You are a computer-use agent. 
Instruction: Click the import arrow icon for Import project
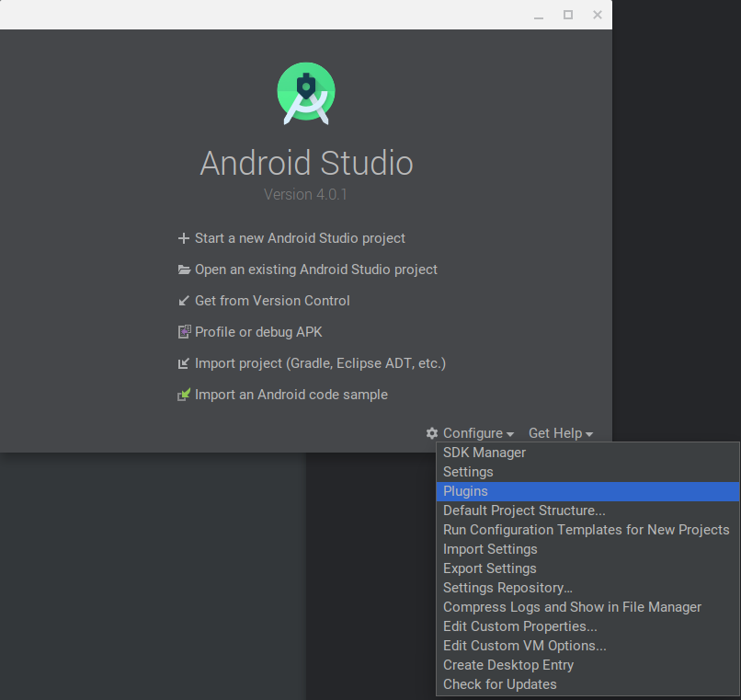183,363
